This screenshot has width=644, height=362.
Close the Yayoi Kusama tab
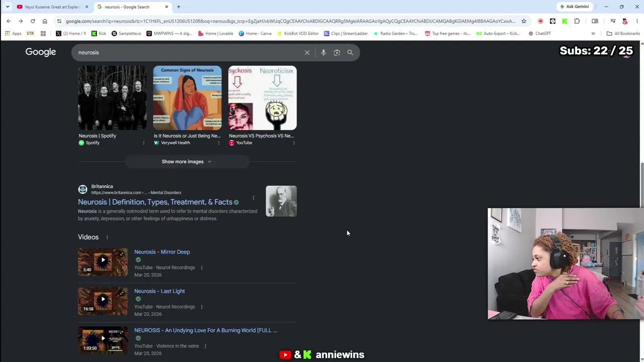click(87, 7)
